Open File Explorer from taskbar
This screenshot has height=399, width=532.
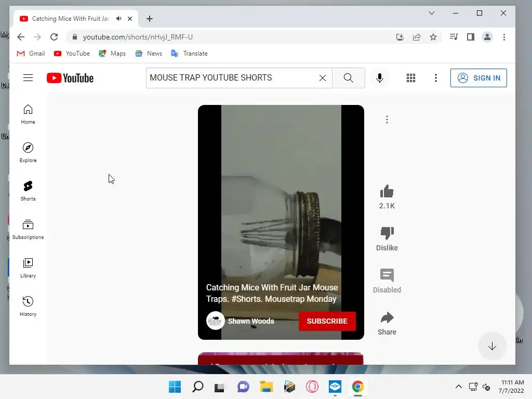(x=267, y=387)
